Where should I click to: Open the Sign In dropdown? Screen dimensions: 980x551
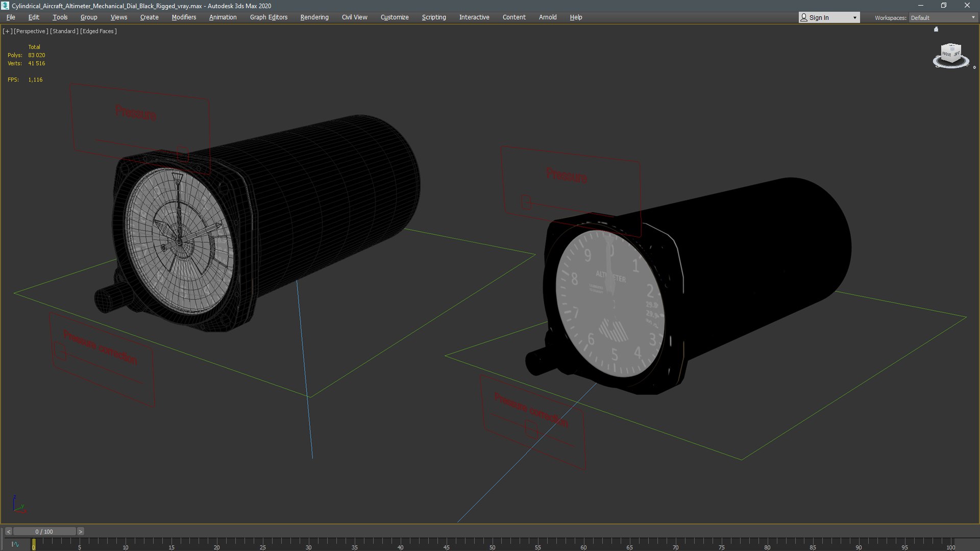(x=854, y=17)
